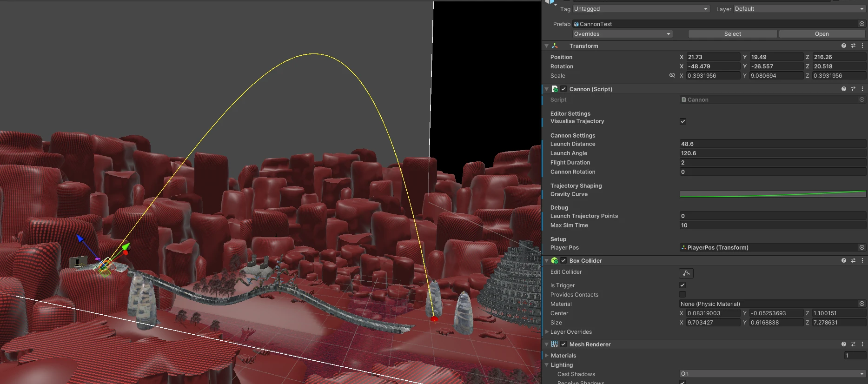
Task: Open object picker for Player Pos field
Action: pyautogui.click(x=862, y=247)
